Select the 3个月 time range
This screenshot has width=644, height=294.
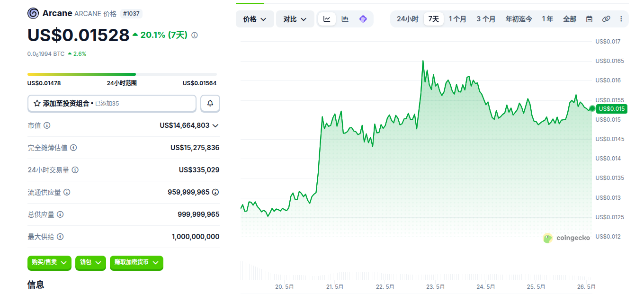[x=486, y=19]
